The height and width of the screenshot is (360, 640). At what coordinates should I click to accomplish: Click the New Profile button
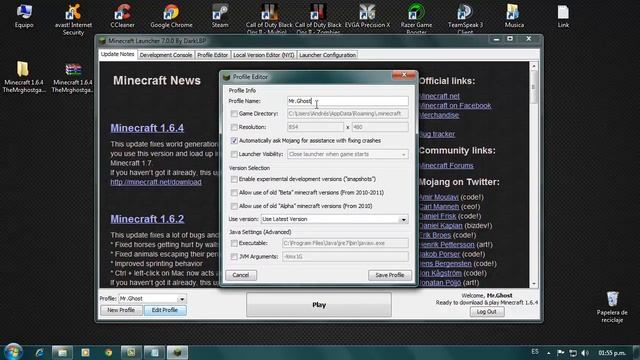click(121, 310)
